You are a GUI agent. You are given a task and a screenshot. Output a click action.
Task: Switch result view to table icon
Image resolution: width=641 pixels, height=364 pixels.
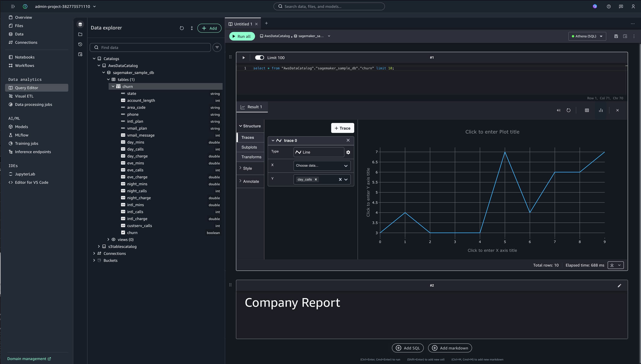click(587, 110)
